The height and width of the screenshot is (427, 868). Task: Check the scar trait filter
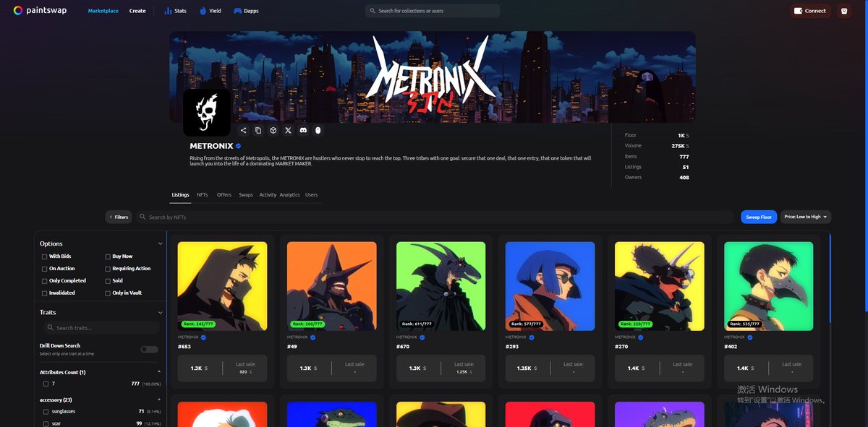(x=46, y=423)
